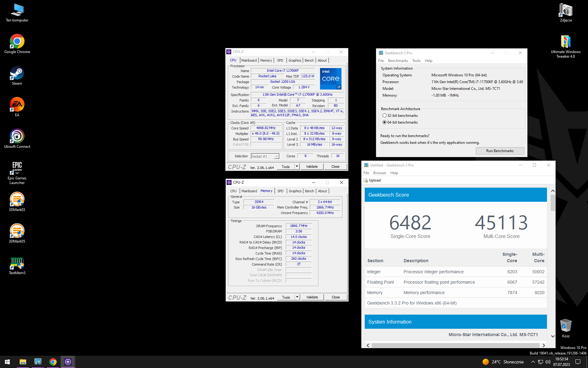Click the sunny weather icon on the taskbar
The height and width of the screenshot is (368, 588).
point(485,362)
